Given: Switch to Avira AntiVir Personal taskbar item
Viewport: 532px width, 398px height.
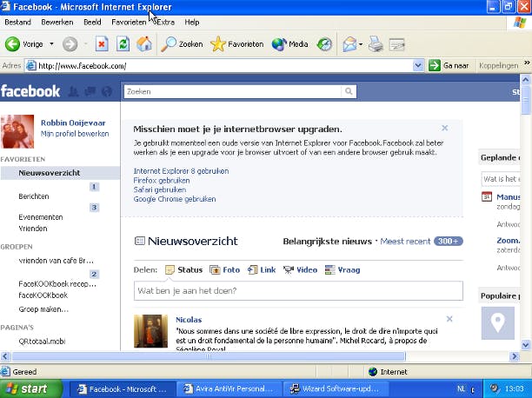Looking at the screenshot, I should pos(229,388).
